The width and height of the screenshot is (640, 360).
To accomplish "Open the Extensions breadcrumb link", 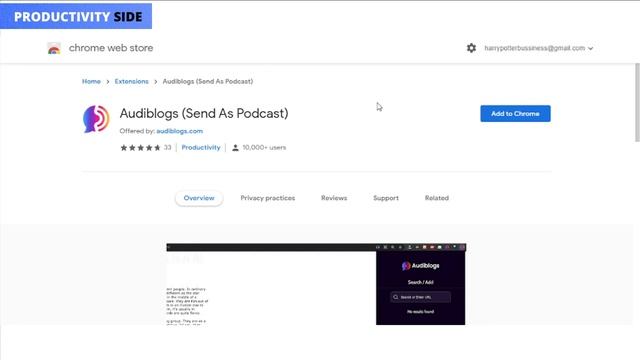I will [131, 82].
